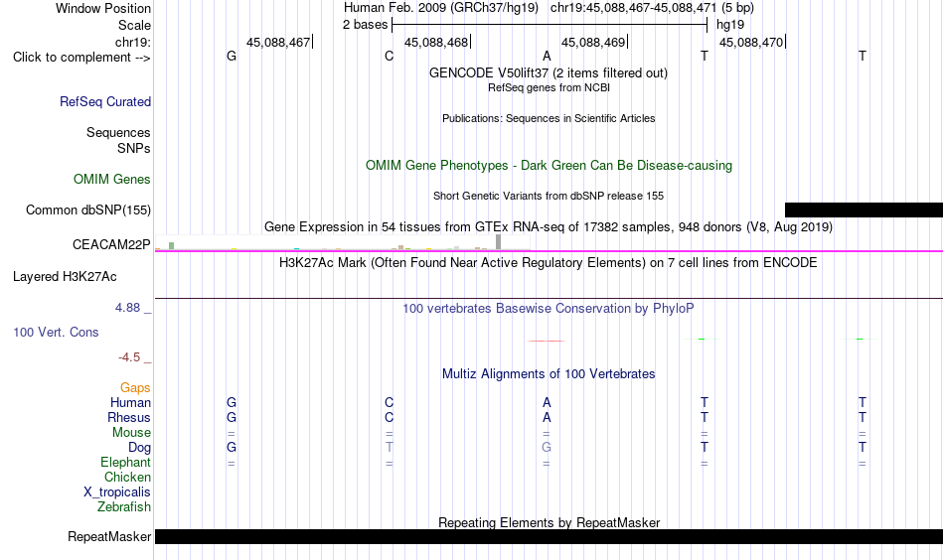Image resolution: width=944 pixels, height=560 pixels.
Task: Click base A in the sequence ruler
Action: pos(547,56)
